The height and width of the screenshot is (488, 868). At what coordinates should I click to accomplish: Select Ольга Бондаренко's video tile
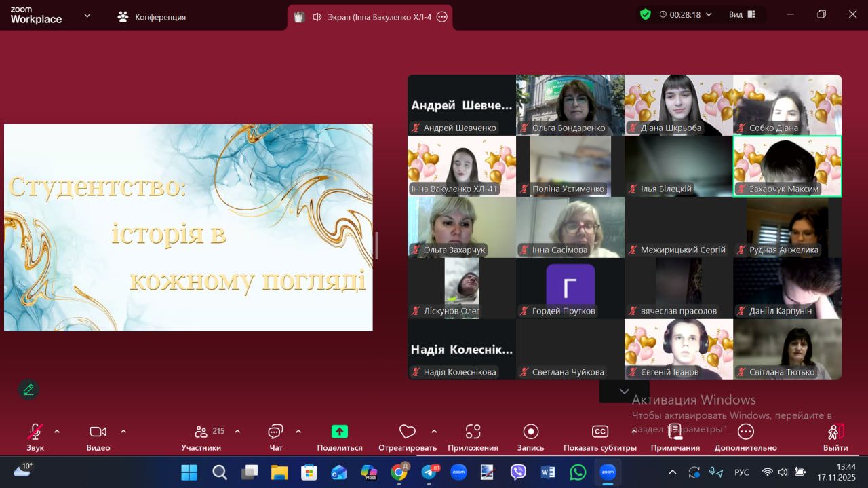pyautogui.click(x=570, y=105)
